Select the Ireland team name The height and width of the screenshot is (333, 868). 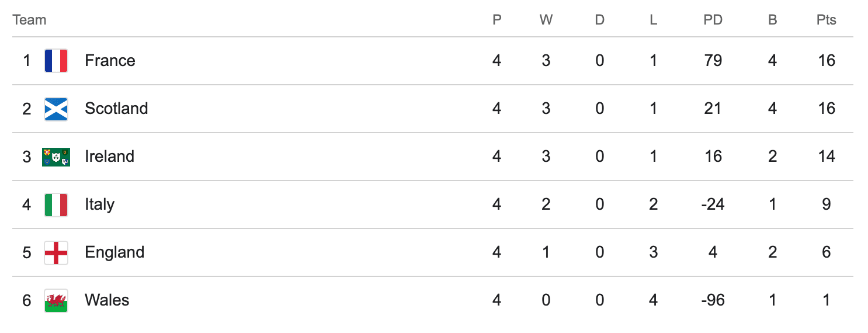click(x=109, y=157)
